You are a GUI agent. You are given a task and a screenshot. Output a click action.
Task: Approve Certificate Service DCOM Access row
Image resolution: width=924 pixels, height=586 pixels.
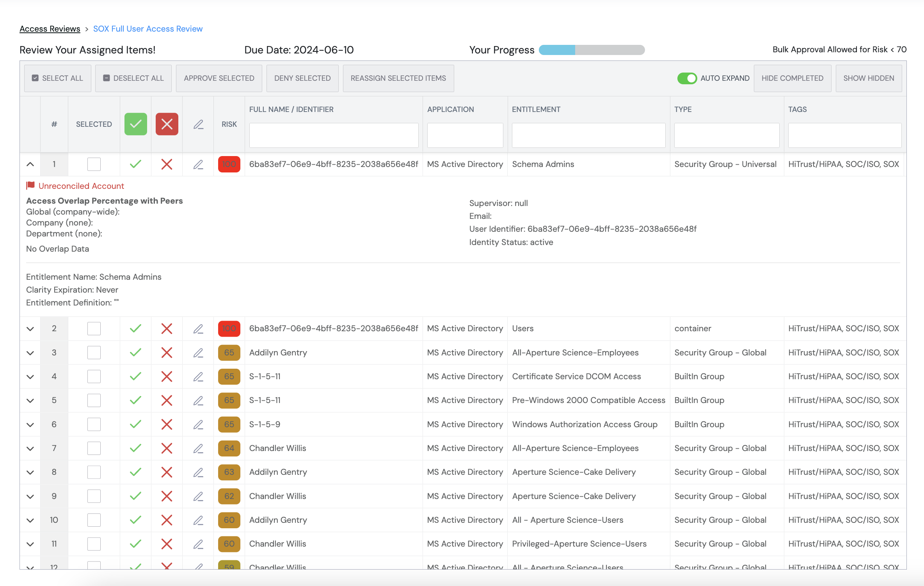[135, 376]
